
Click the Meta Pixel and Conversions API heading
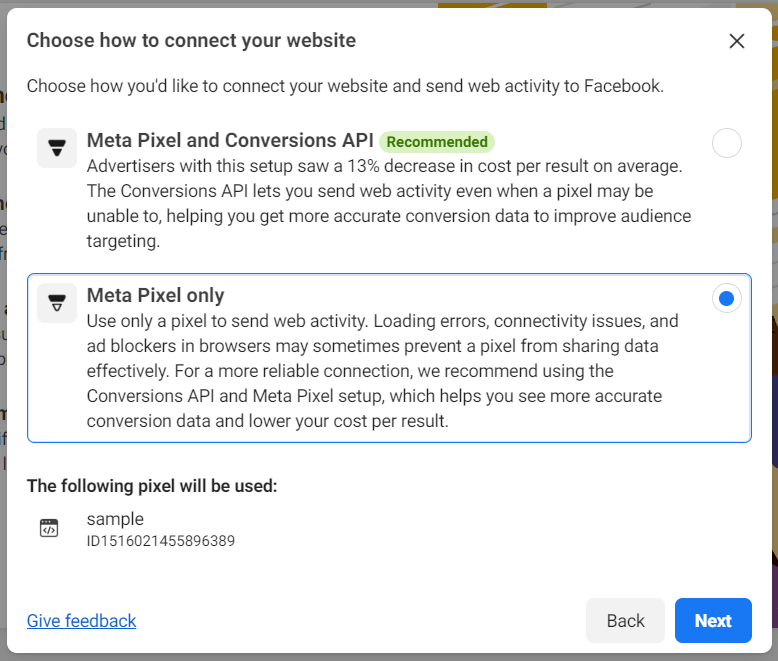tap(230, 141)
